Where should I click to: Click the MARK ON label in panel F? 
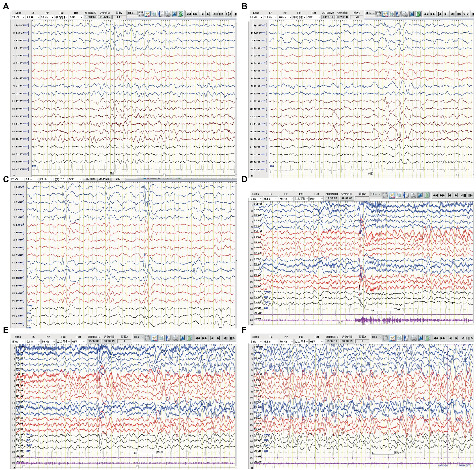tap(443, 465)
